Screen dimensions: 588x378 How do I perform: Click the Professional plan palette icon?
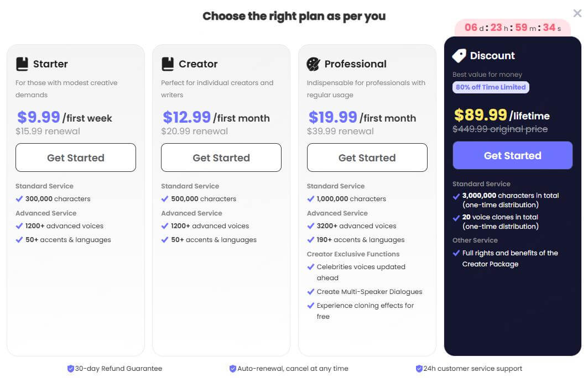tap(313, 64)
